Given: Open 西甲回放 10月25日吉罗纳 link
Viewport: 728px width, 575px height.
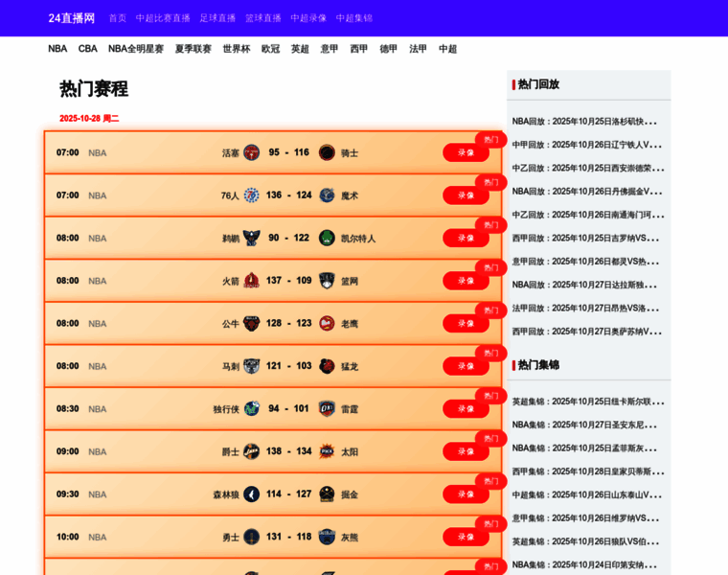Looking at the screenshot, I should (585, 239).
